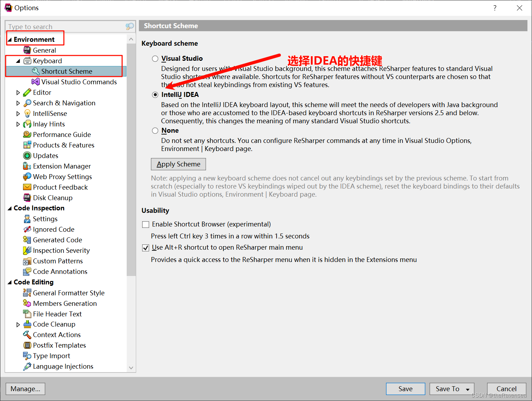Click the Products & Features icon
This screenshot has width=532, height=401.
tap(27, 145)
